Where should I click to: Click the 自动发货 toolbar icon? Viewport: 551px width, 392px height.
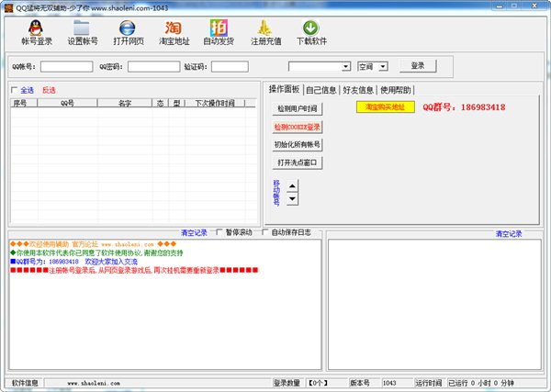pyautogui.click(x=218, y=27)
